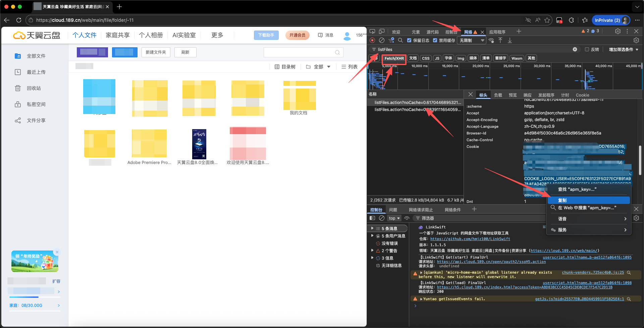Uncheck the 保留日志 preserve log checkbox

tap(409, 40)
